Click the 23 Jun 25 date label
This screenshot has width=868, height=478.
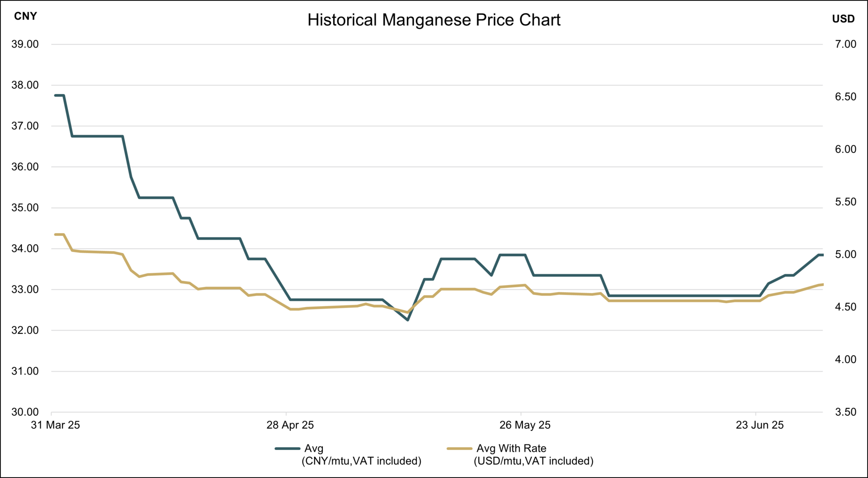click(759, 425)
